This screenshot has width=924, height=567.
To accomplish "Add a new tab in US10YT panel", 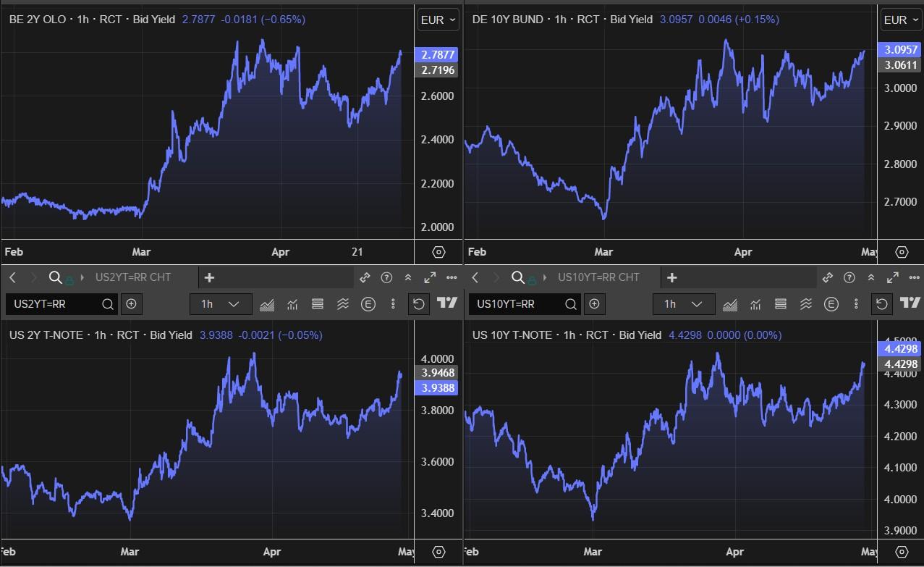I will point(672,277).
